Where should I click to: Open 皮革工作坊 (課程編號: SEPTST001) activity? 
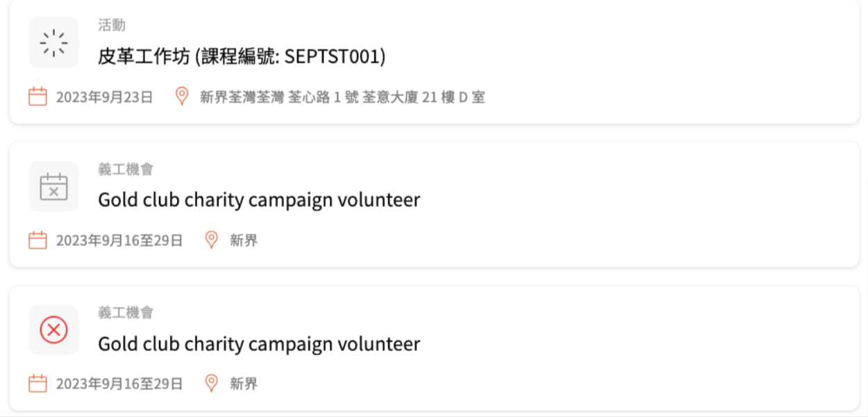pyautogui.click(x=242, y=56)
